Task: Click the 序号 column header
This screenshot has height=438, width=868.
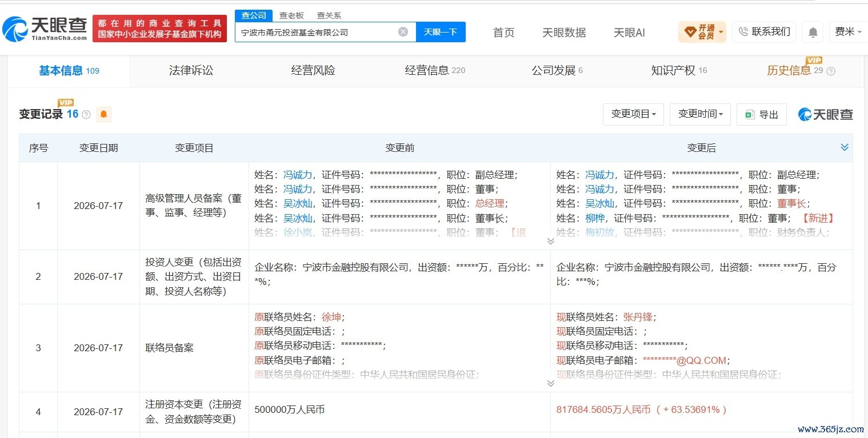Action: point(38,148)
